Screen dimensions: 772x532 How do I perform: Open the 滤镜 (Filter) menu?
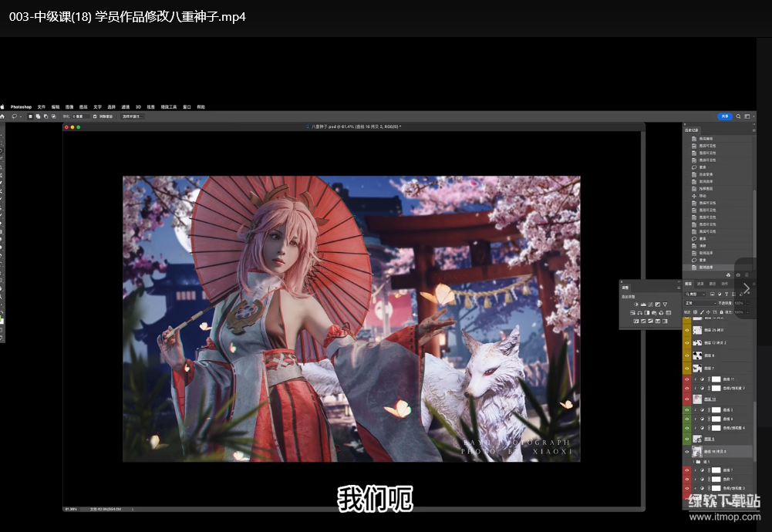[x=125, y=107]
